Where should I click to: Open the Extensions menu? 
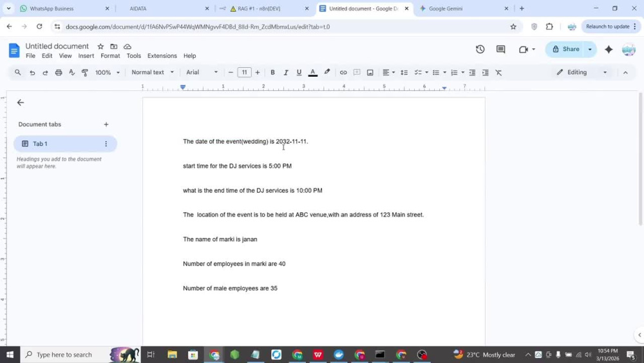coord(162,56)
